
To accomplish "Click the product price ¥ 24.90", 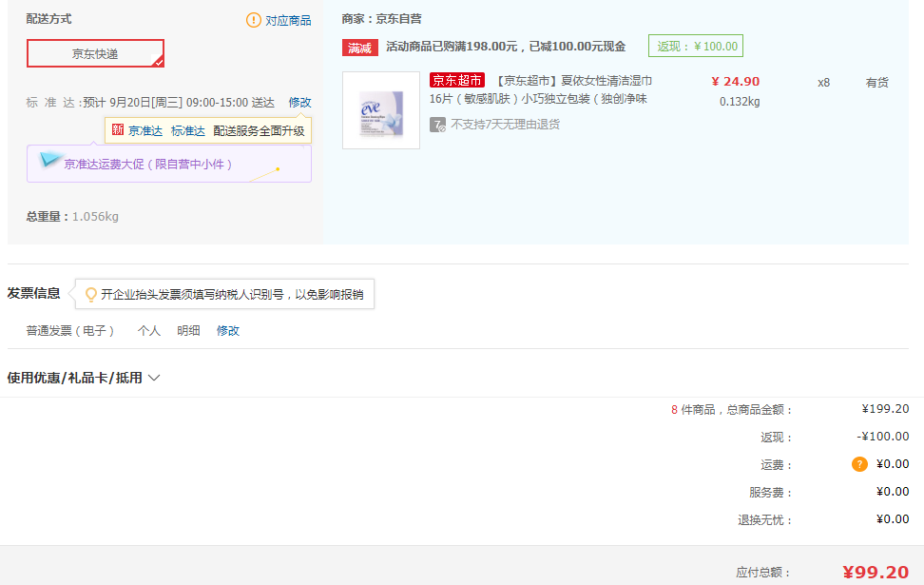I will (736, 82).
